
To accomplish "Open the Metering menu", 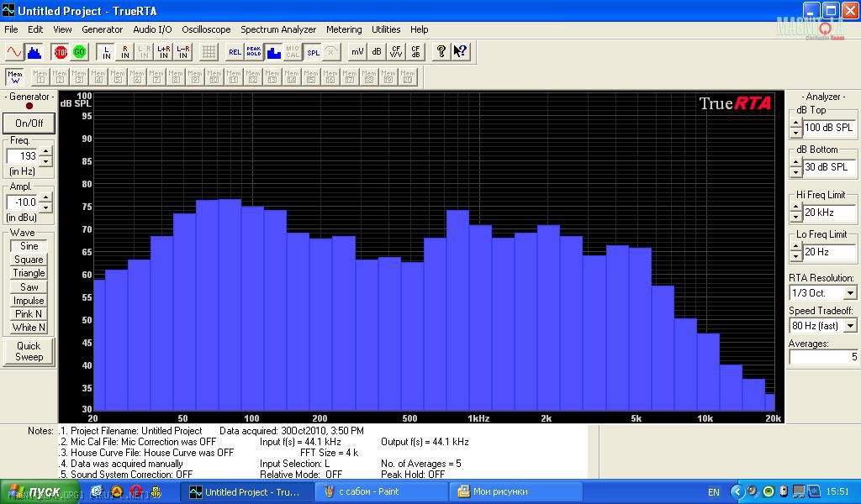I will click(x=344, y=29).
